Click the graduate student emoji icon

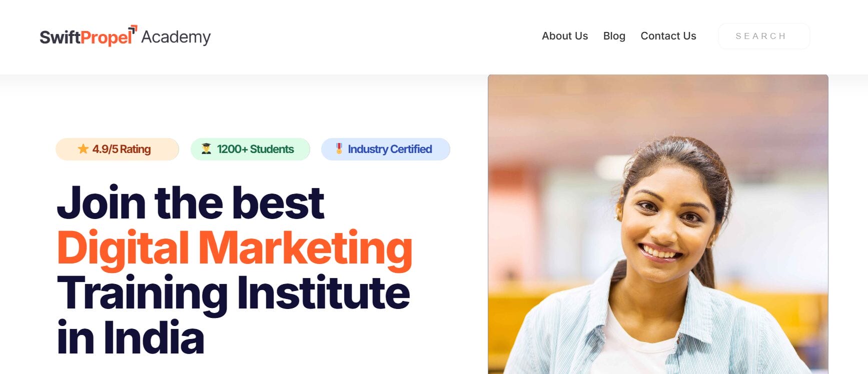[x=206, y=149]
